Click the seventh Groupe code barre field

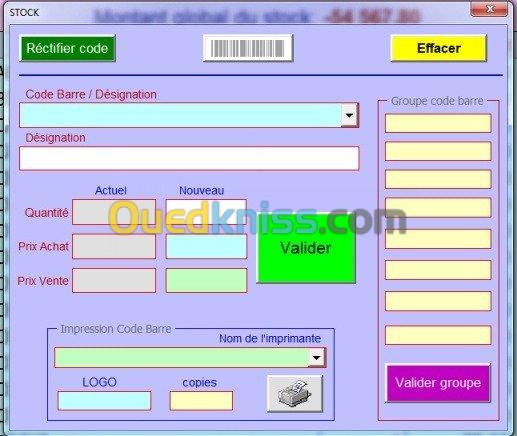pyautogui.click(x=438, y=301)
